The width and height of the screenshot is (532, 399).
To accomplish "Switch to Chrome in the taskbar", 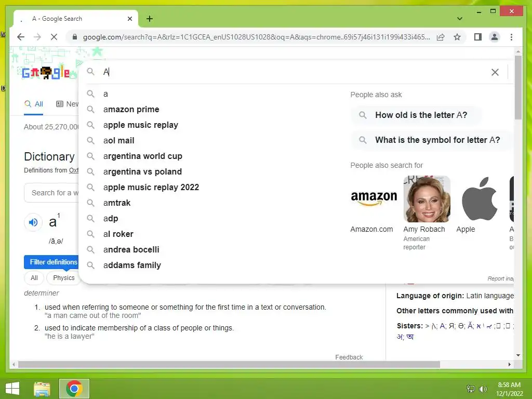I will 74,389.
